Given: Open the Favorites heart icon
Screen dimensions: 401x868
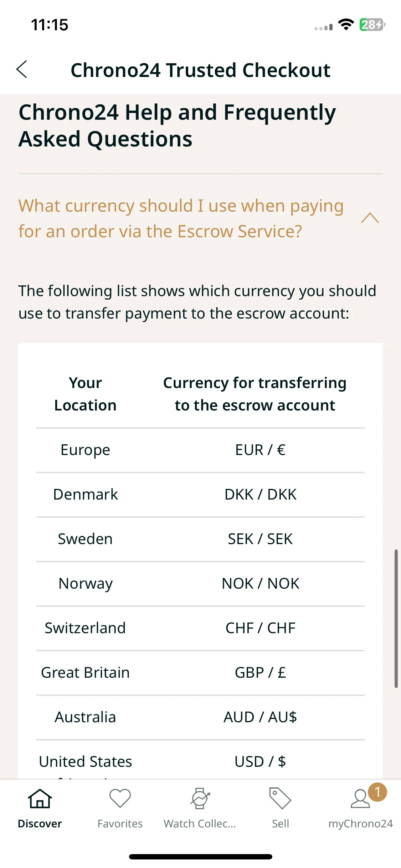Looking at the screenshot, I should [x=120, y=799].
